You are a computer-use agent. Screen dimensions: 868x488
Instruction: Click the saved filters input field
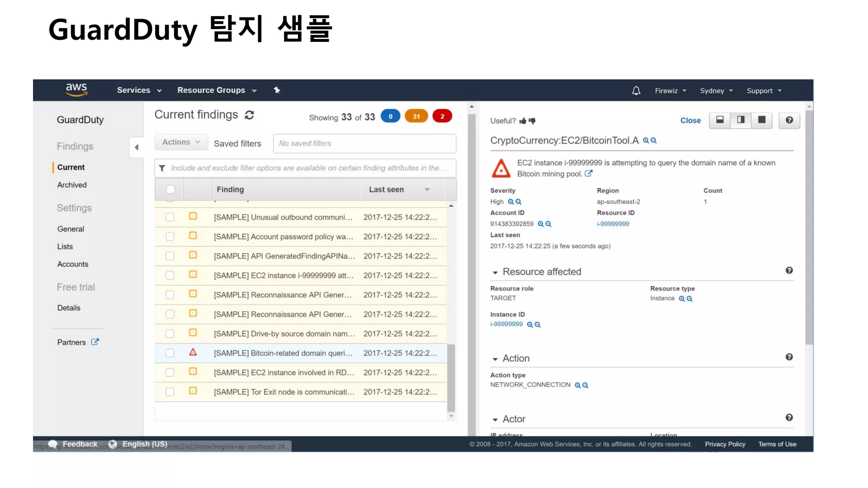click(364, 144)
